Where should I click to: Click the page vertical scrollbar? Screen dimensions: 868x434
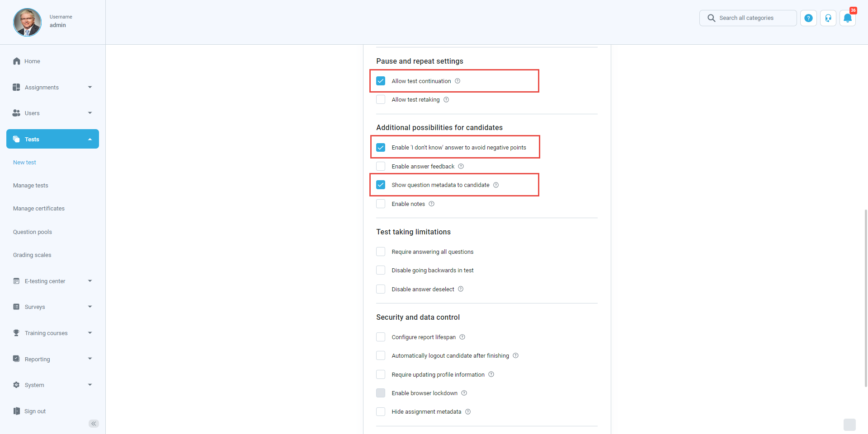point(865,298)
